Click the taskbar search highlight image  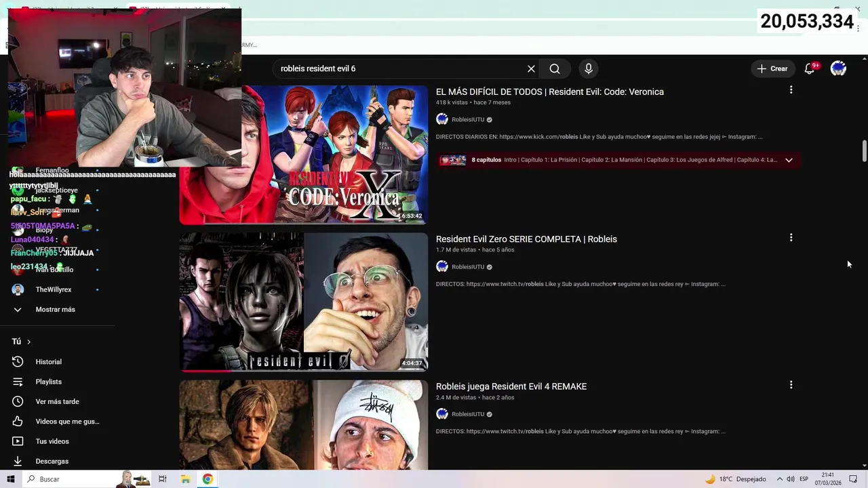click(133, 479)
